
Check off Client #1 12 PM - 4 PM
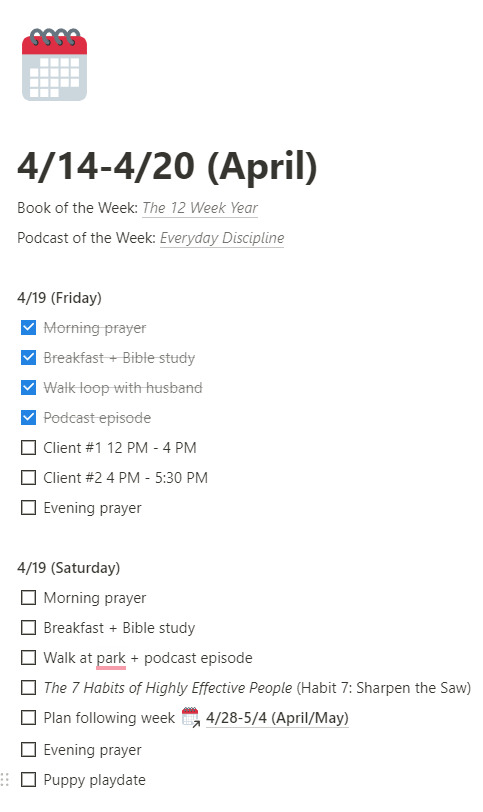coord(28,447)
